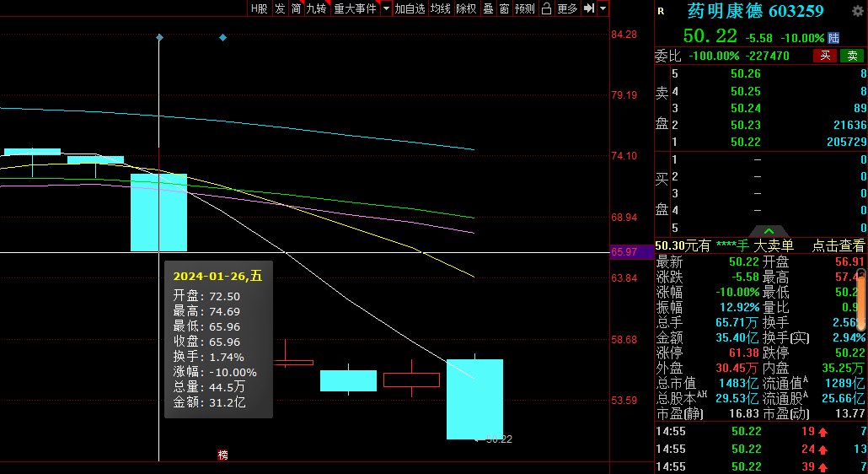Click the first blue diamond event marker
The height and width of the screenshot is (474, 868).
pos(159,37)
